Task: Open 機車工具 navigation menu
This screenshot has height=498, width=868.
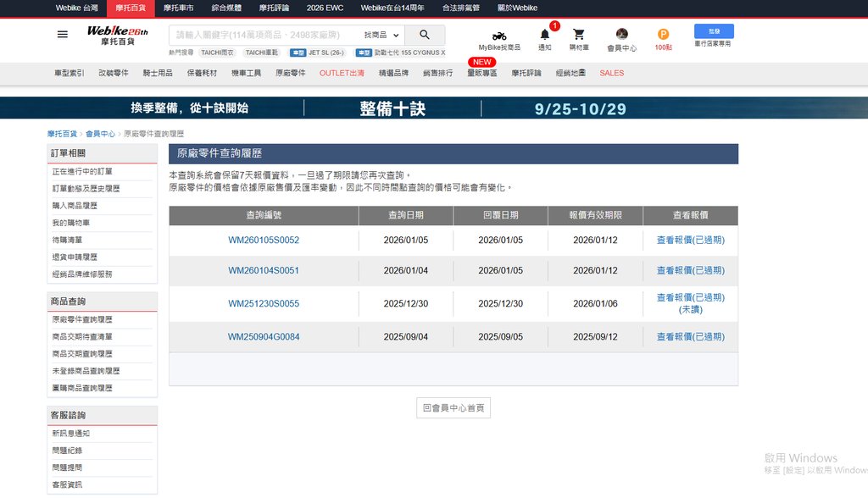Action: pos(247,73)
